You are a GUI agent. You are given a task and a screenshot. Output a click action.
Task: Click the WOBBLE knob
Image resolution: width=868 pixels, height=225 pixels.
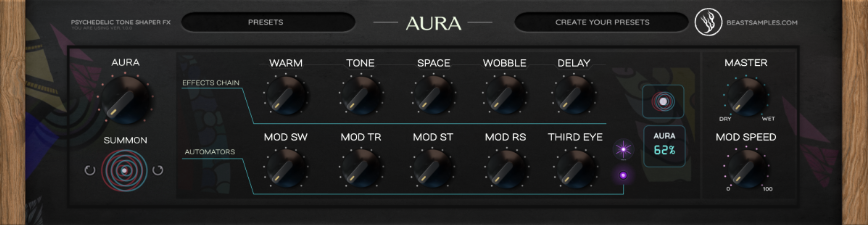pos(505,95)
